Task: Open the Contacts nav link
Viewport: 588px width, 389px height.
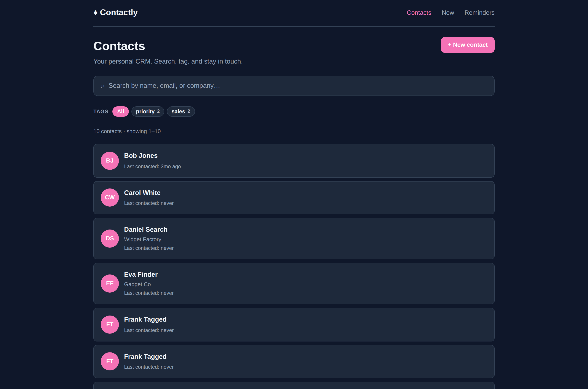Action: coord(419,13)
